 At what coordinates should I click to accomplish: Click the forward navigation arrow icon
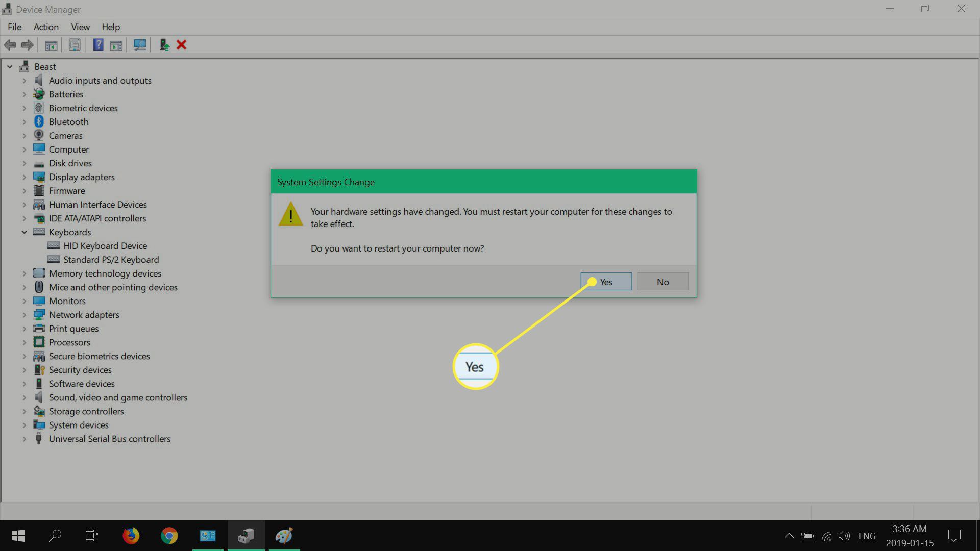[x=27, y=44]
